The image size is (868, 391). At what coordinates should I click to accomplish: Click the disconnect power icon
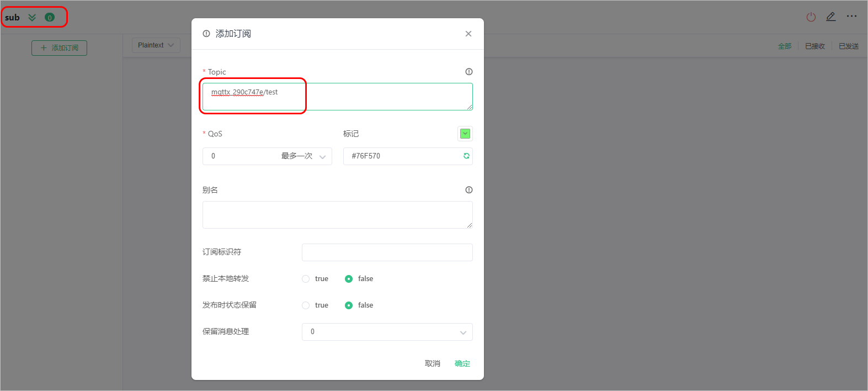coord(811,17)
